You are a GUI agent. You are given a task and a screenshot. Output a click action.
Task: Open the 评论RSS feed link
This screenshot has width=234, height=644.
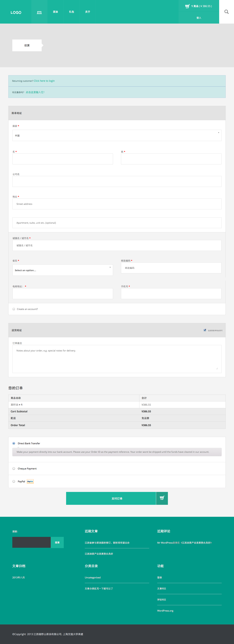tap(161, 599)
